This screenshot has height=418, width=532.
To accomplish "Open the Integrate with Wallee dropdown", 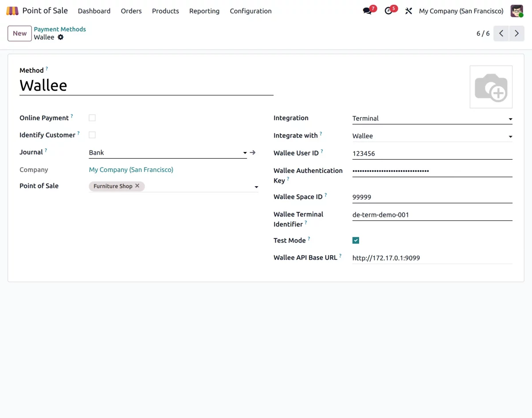I will (432, 136).
